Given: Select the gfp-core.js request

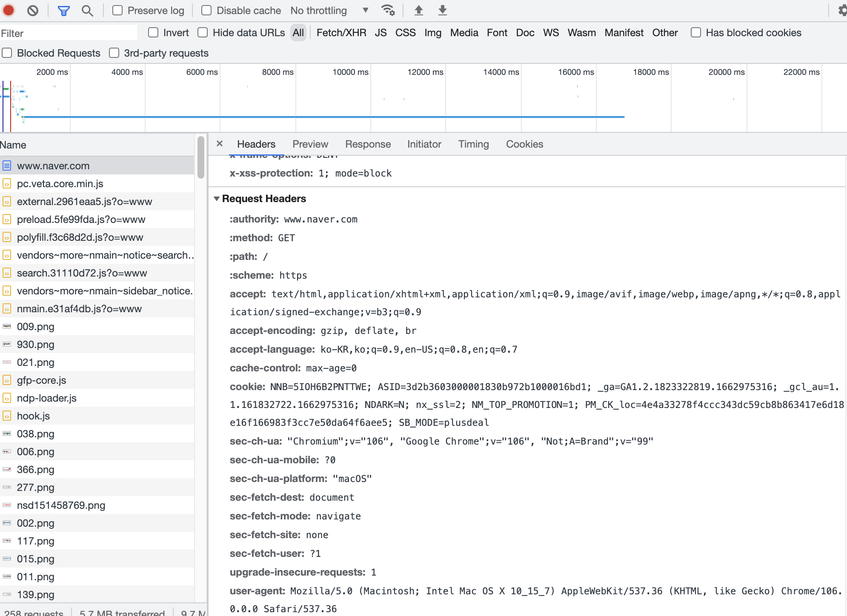Looking at the screenshot, I should tap(42, 380).
